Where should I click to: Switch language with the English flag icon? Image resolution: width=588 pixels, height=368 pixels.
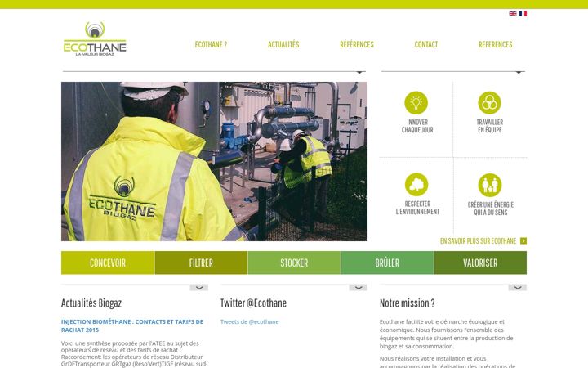pos(513,14)
